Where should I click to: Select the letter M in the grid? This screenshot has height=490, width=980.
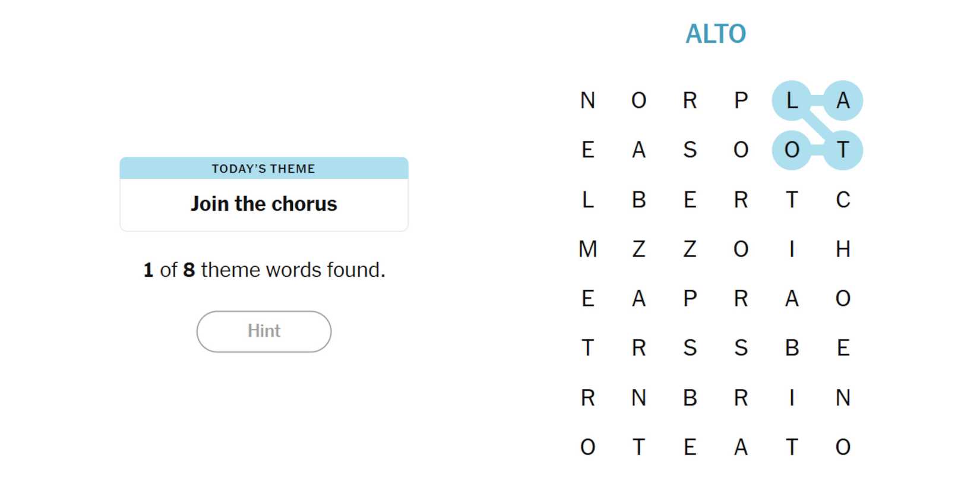coord(587,249)
